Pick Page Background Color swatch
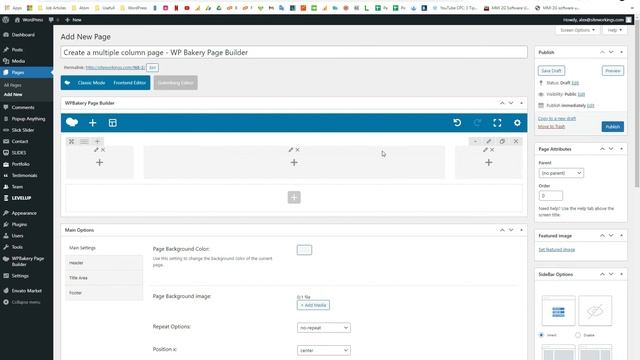Viewport: 640px width, 360px height. (x=304, y=250)
